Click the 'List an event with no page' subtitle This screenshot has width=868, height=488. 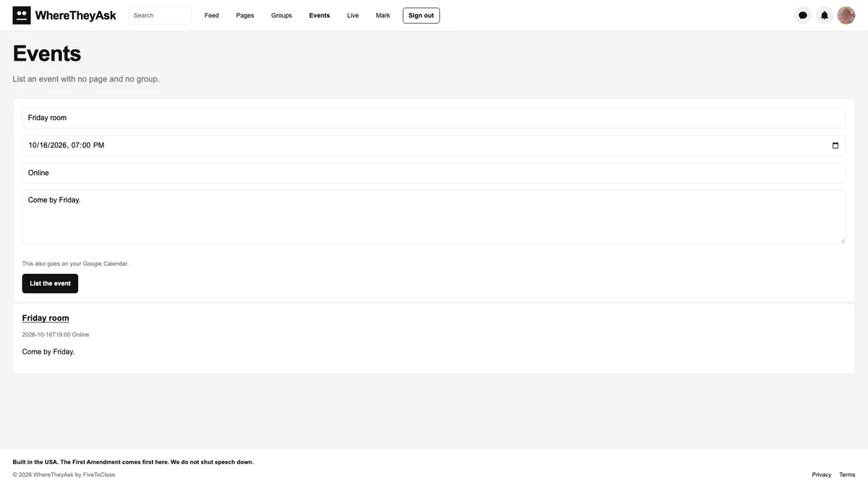(x=86, y=79)
